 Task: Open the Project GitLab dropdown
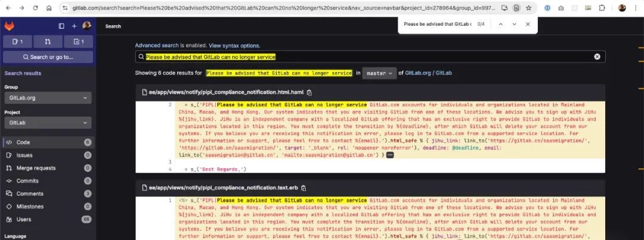[48, 123]
